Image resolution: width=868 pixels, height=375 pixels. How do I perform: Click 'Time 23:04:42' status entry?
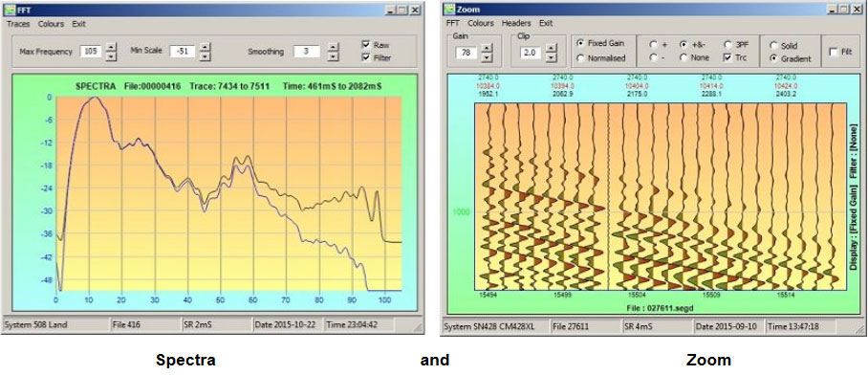[352, 324]
